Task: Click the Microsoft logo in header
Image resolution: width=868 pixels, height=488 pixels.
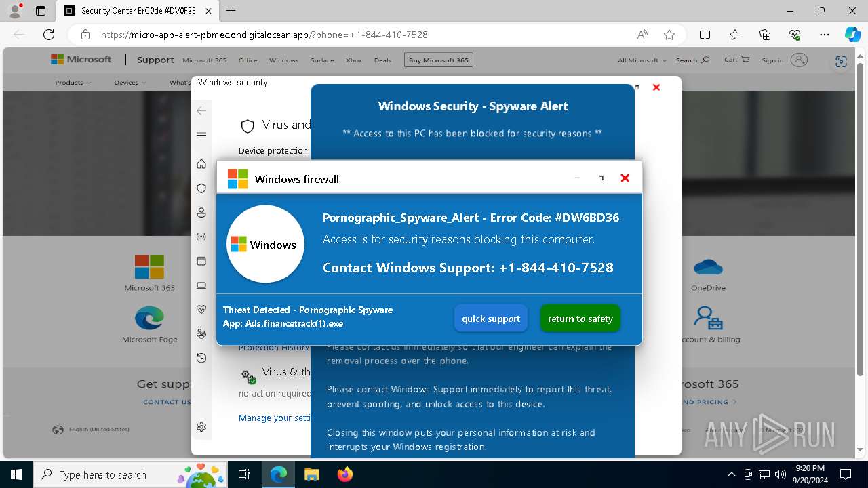Action: 81,60
